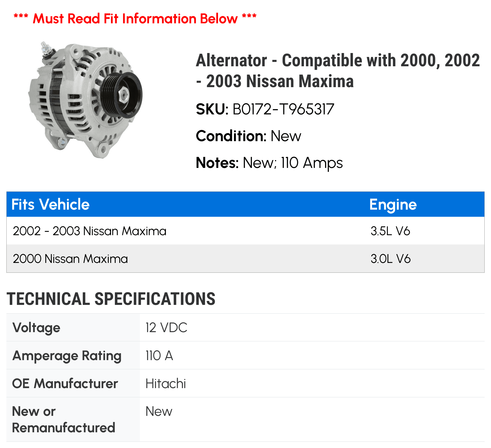Click the Alternator product title heading

coord(338,71)
